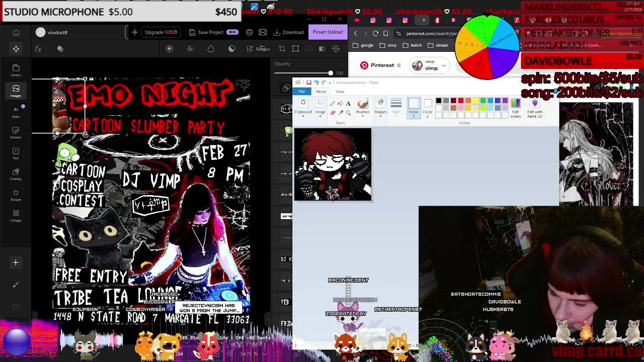Click the character drawing on Paint canvas
The height and width of the screenshot is (362, 644).
[333, 164]
